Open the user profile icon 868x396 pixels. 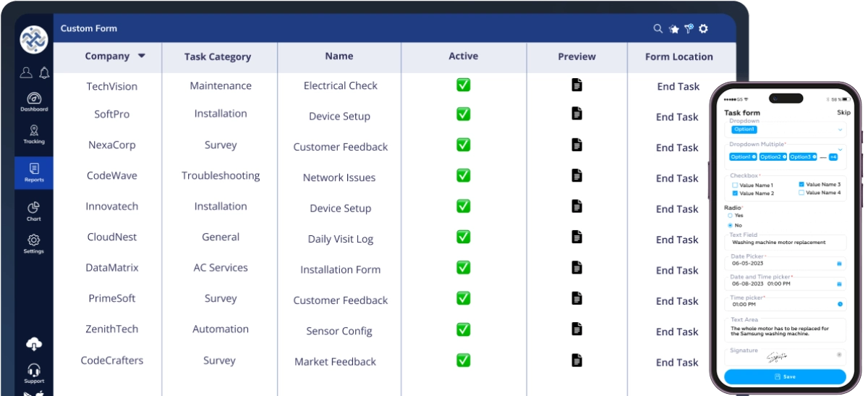(26, 72)
